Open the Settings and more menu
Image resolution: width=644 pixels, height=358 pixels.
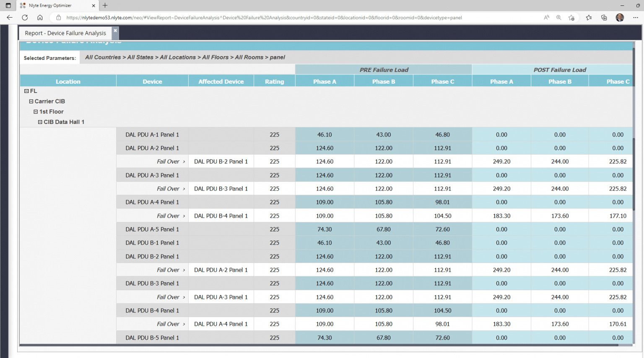(x=636, y=18)
